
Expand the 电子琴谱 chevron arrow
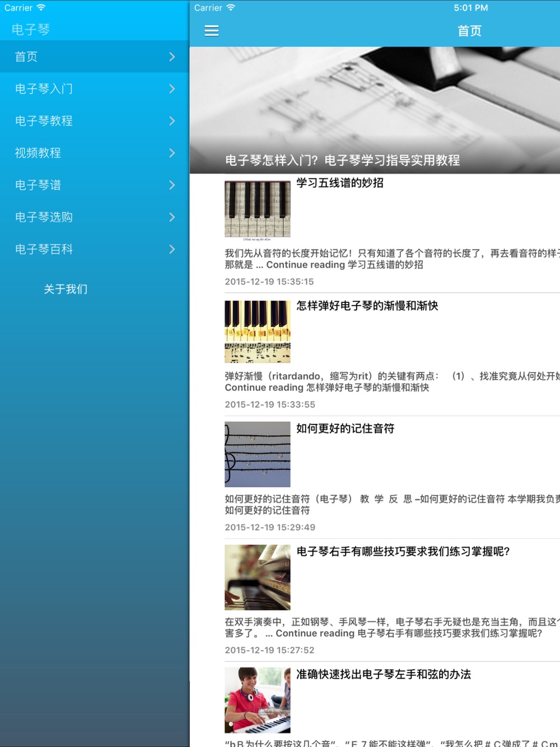[x=172, y=185]
